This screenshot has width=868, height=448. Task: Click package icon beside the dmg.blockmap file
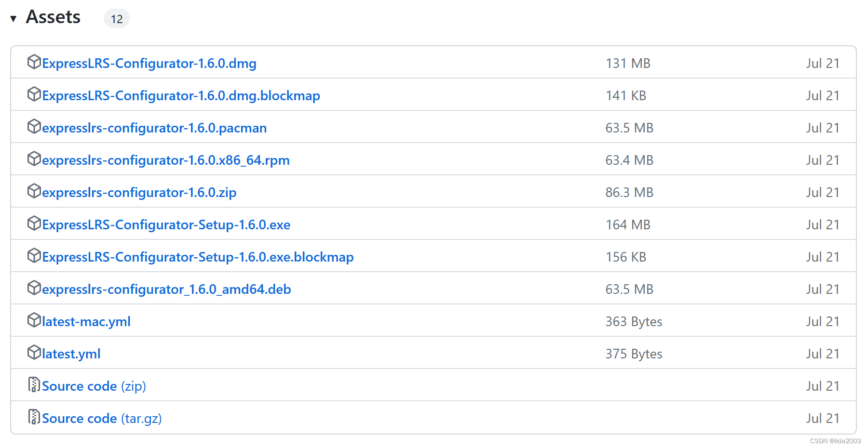tap(34, 94)
